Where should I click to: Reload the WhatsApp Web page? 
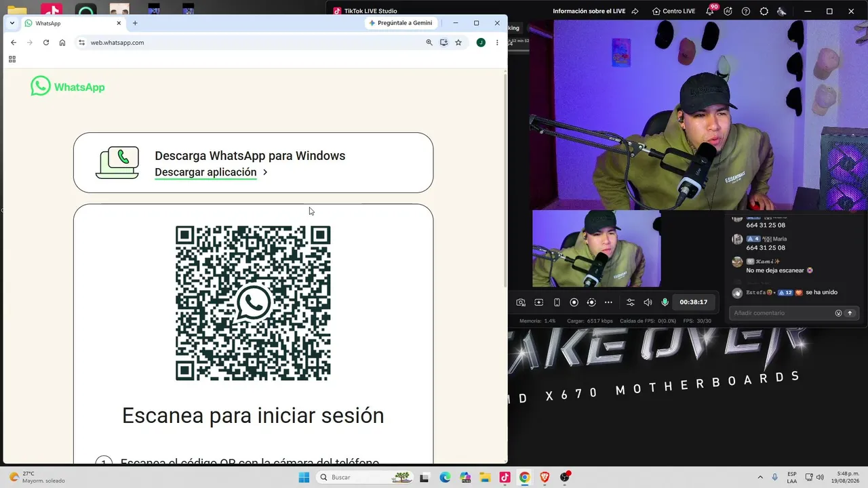pyautogui.click(x=46, y=42)
